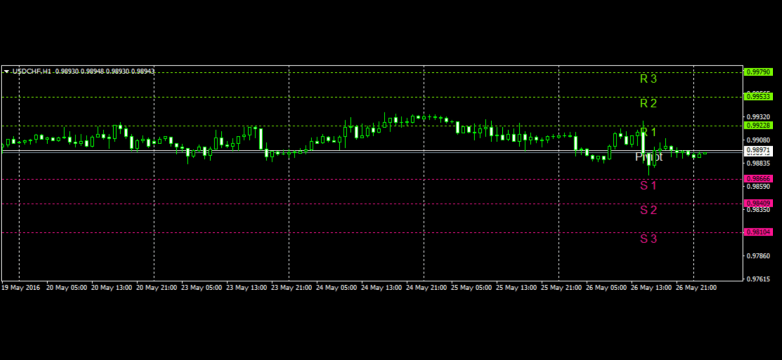Click the 23 May 05:00 time label
The height and width of the screenshot is (360, 782).
tap(201, 288)
